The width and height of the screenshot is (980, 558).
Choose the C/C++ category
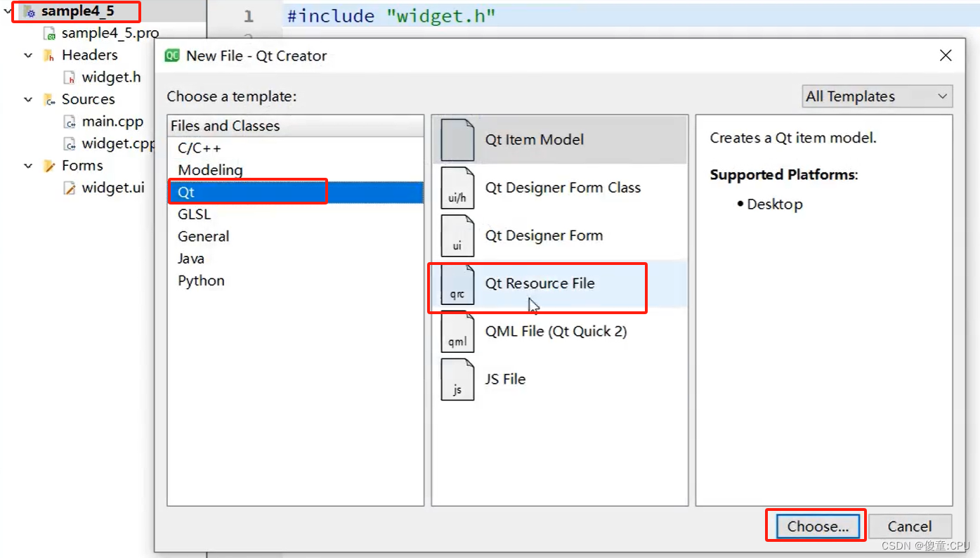click(295, 148)
